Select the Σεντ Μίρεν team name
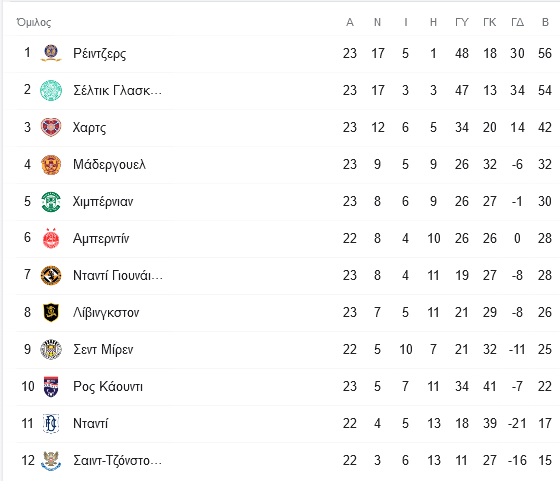 103,350
